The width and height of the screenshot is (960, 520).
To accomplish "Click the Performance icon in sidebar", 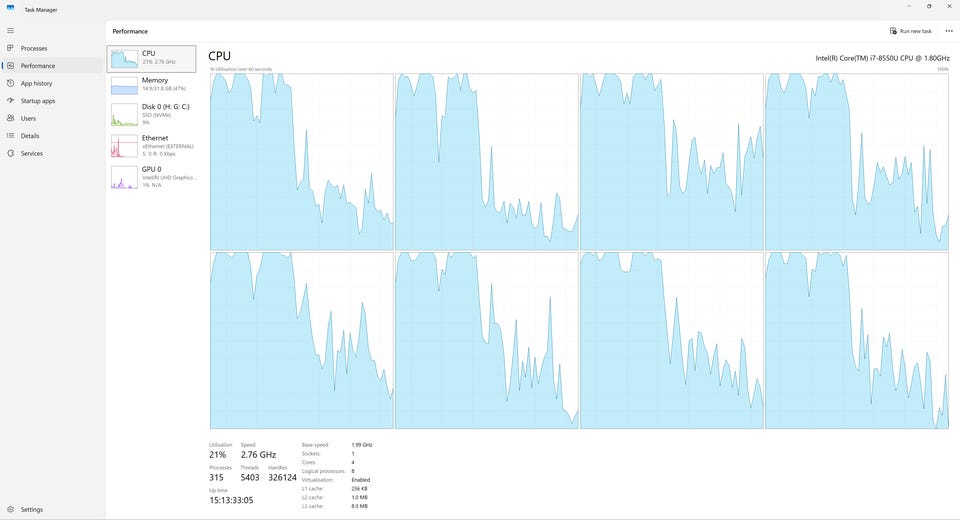I will [10, 66].
